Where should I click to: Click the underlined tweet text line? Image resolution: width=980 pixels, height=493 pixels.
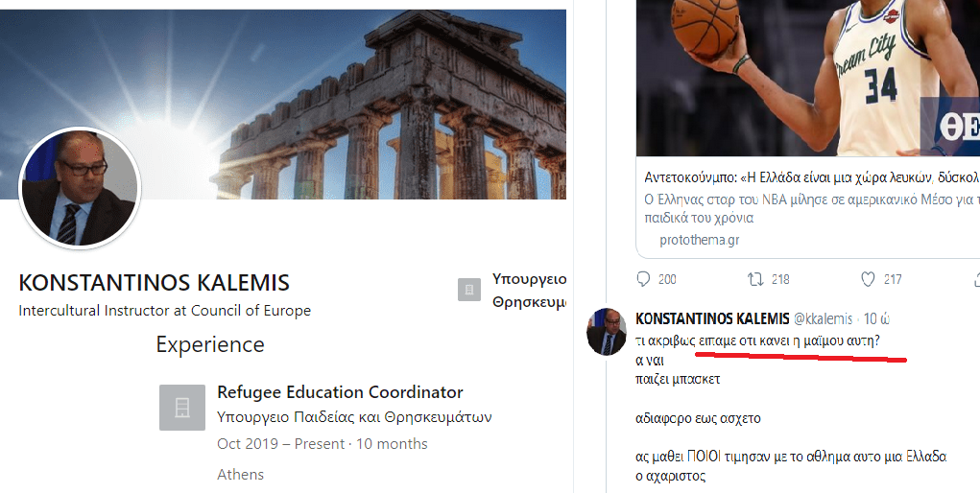coord(757,341)
